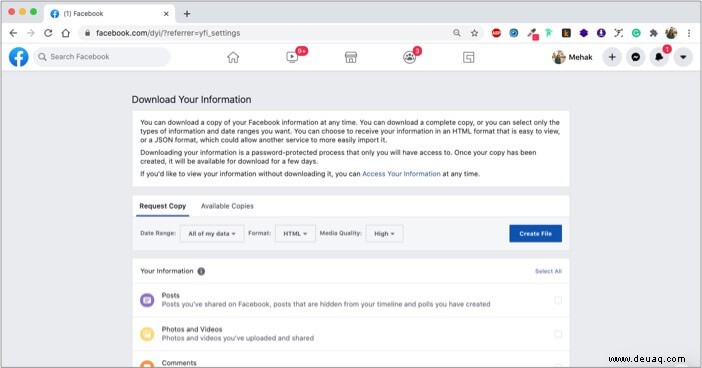Click the green Grammarly extension icon
702x368 pixels.
pyautogui.click(x=636, y=33)
